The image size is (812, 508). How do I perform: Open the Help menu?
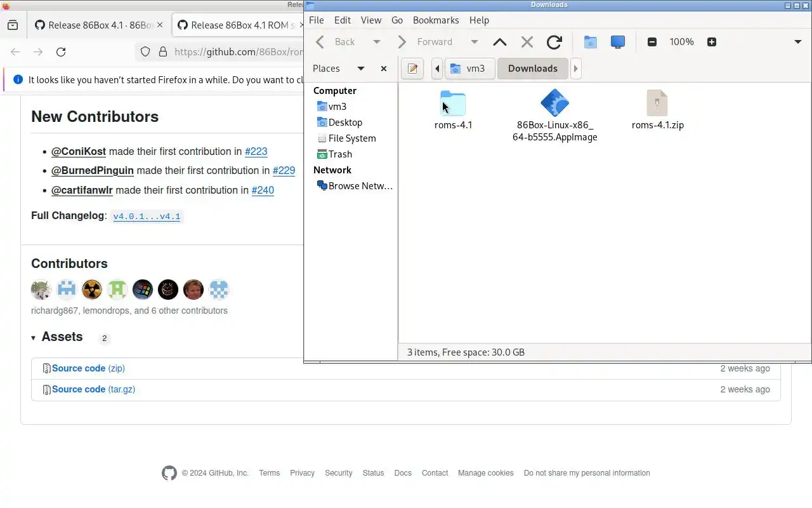click(x=479, y=20)
